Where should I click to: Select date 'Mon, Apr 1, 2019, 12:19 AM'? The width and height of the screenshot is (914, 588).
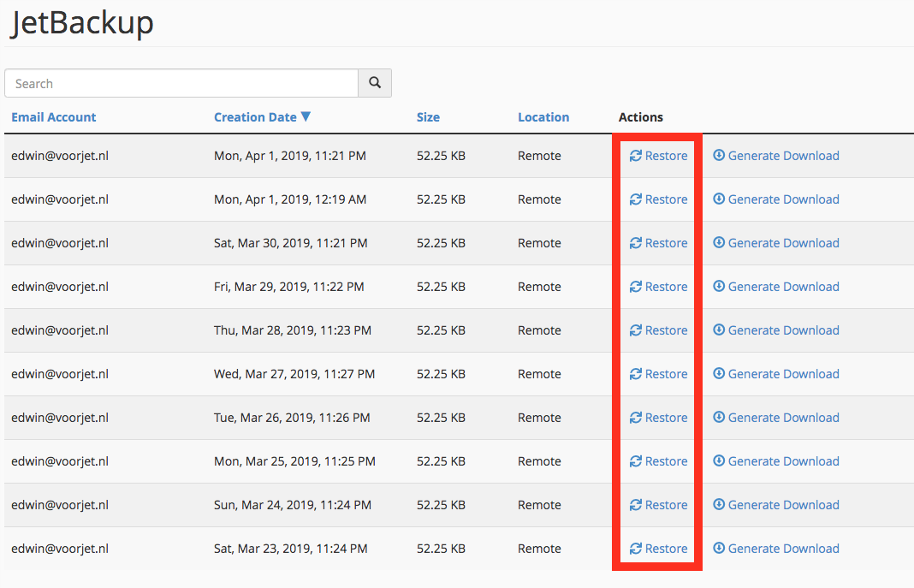coord(290,199)
